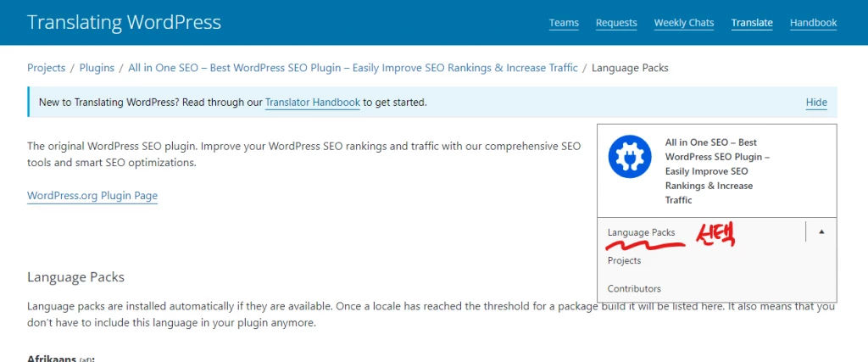Go to Weekly Chats in header
This screenshot has width=868, height=362.
(x=684, y=23)
